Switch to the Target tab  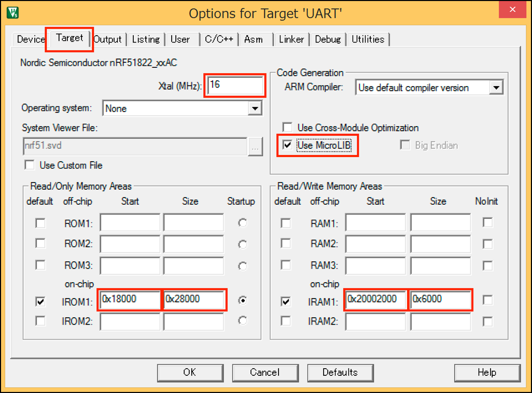[x=69, y=38]
